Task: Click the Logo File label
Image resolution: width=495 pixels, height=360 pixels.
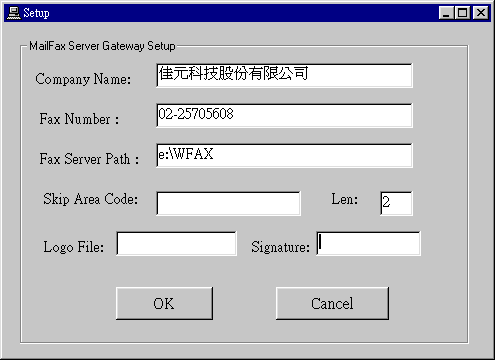Action: [73, 247]
